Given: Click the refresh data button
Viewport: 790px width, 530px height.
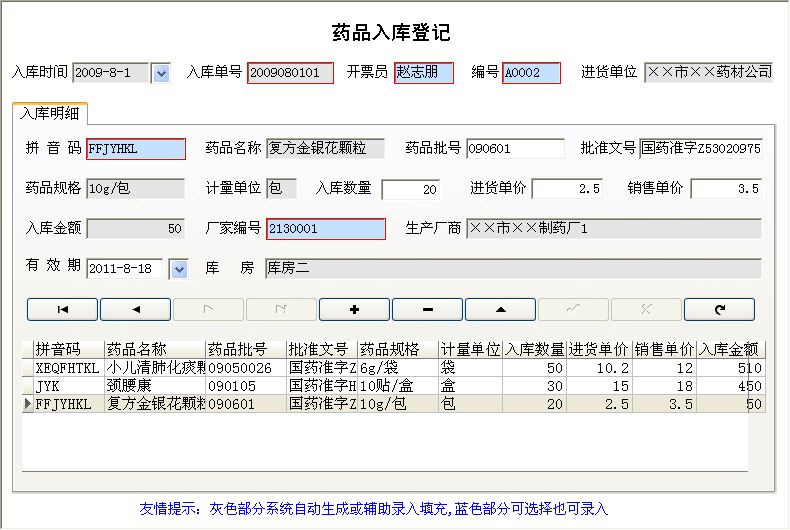Looking at the screenshot, I should [719, 309].
